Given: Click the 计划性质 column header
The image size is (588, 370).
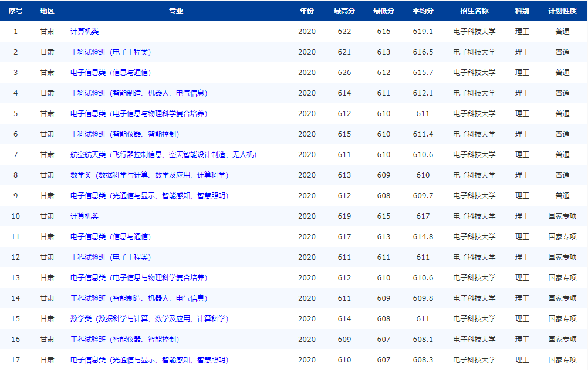Looking at the screenshot, I should [562, 11].
